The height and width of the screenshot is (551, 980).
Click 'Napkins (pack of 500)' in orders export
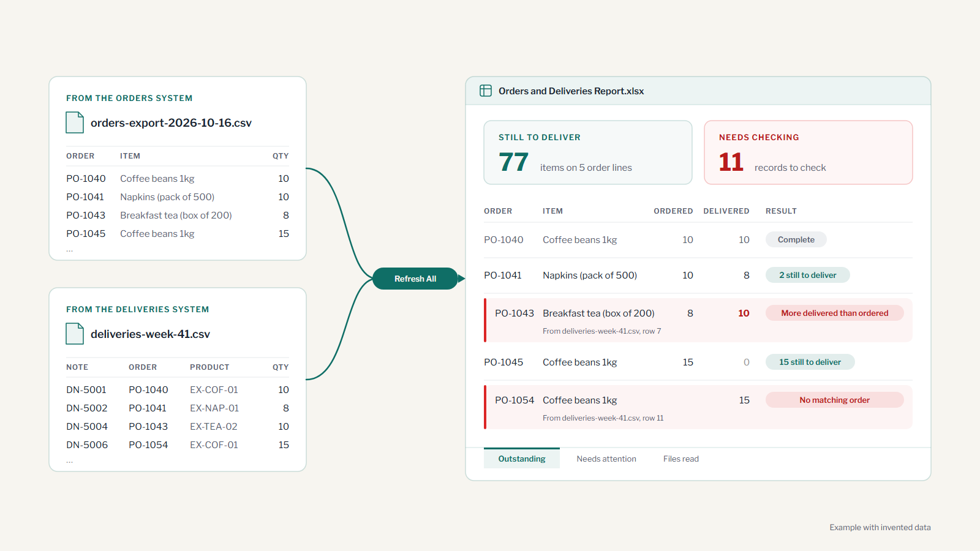pyautogui.click(x=167, y=197)
